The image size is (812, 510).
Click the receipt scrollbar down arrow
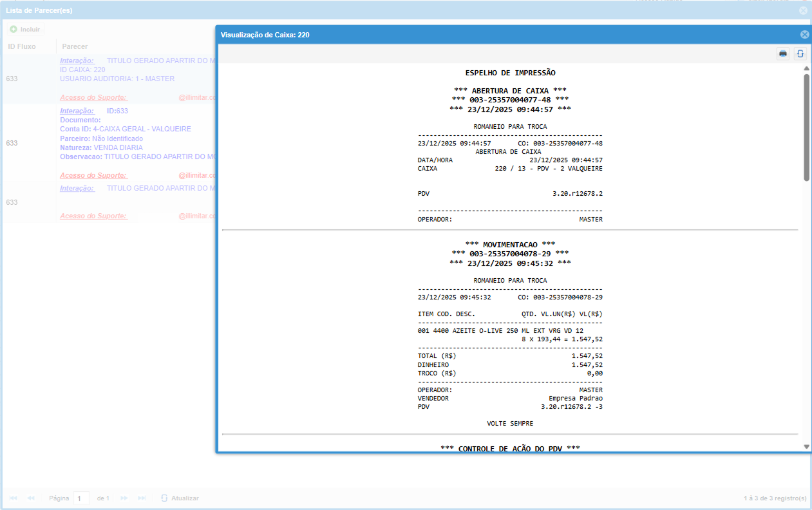(806, 446)
